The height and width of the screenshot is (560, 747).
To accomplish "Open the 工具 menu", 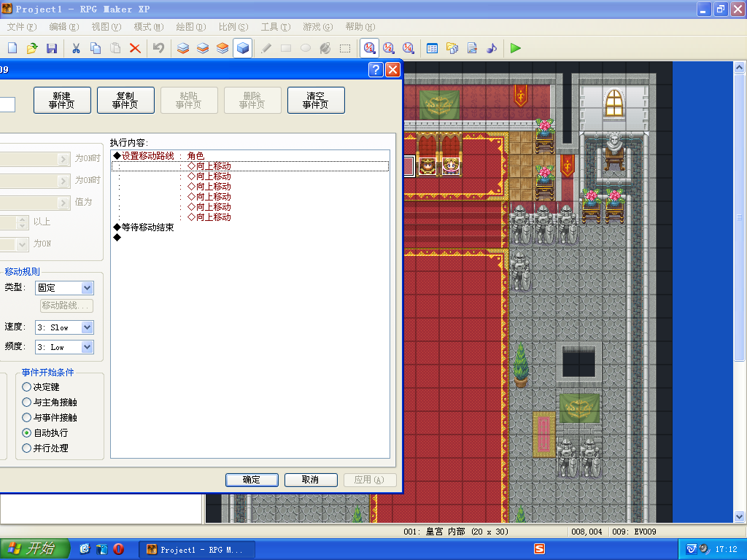I will 275,27.
